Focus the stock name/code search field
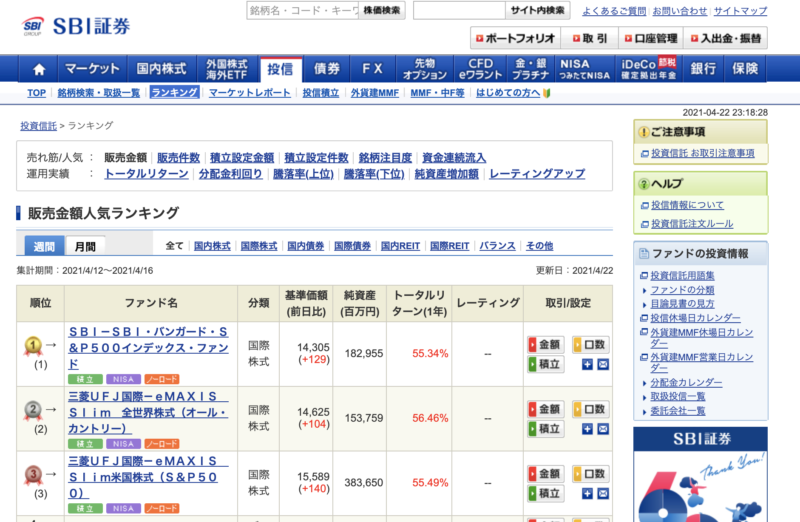The image size is (800, 522). pos(303,10)
